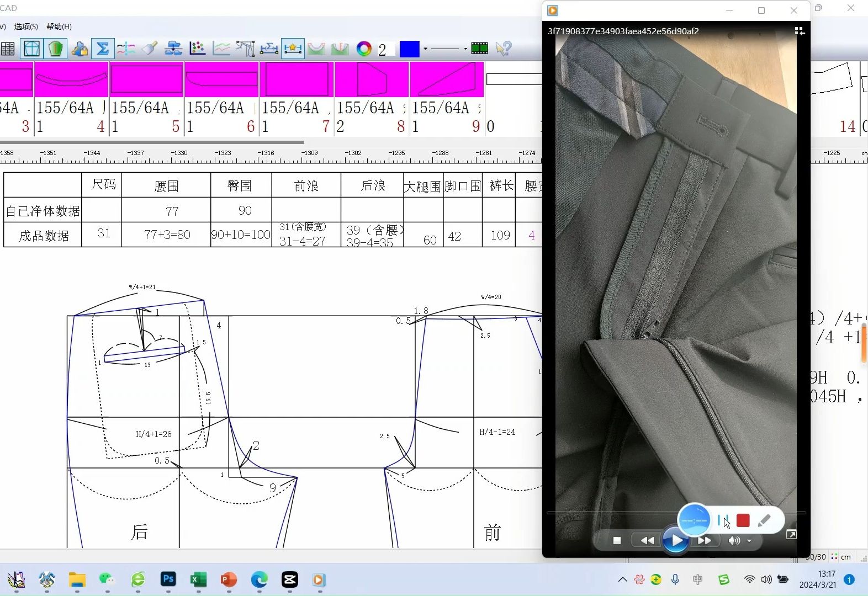Image resolution: width=868 pixels, height=596 pixels.
Task: Click the video player app icon in title bar
Action: pos(553,10)
